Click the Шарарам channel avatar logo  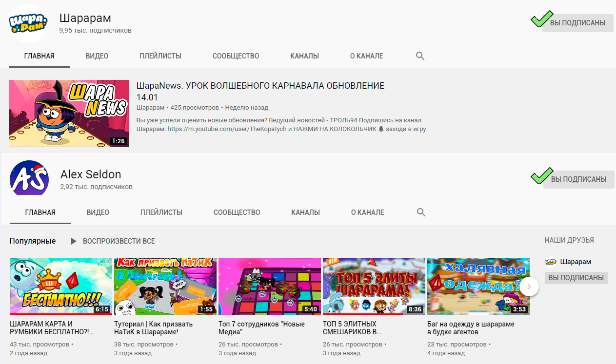point(28,23)
